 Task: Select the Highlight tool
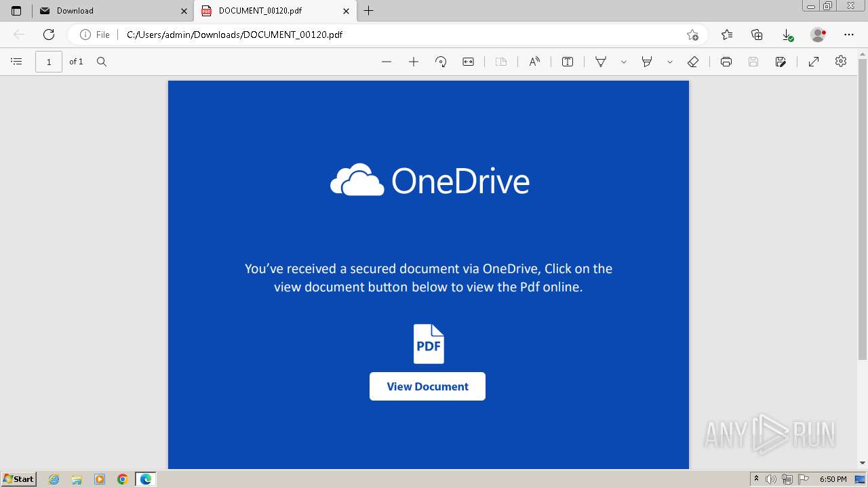(x=647, y=62)
